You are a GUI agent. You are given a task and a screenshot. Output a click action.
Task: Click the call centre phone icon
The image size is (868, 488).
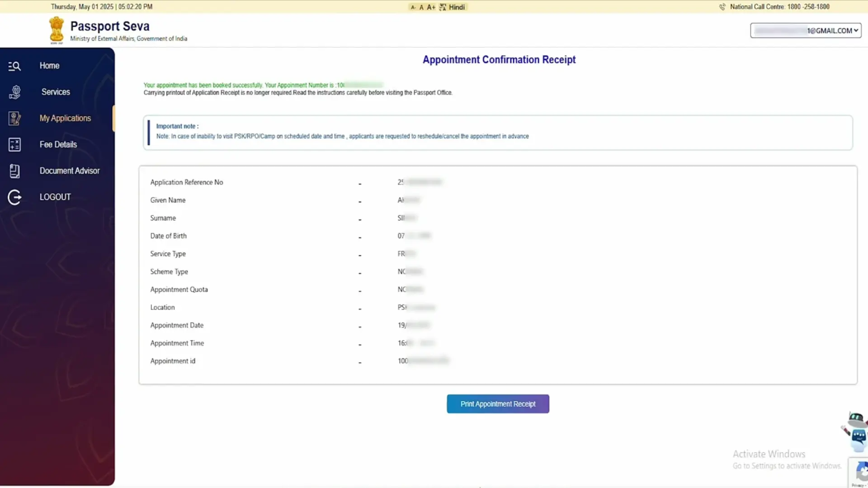pyautogui.click(x=722, y=7)
